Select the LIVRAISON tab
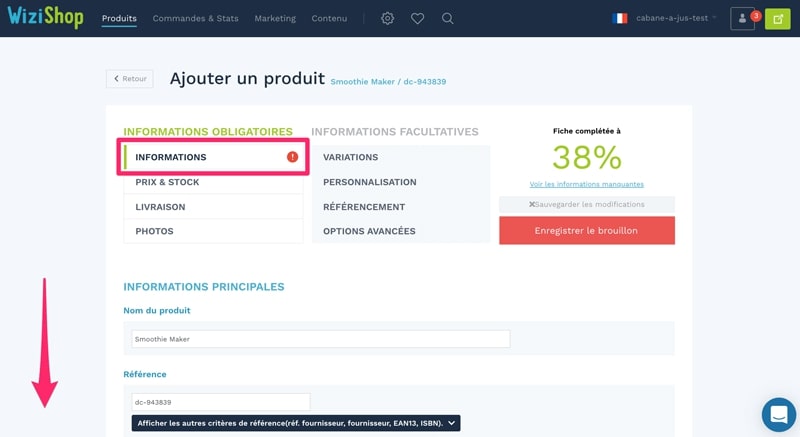Viewport: 800px width, 437px height. (x=213, y=207)
